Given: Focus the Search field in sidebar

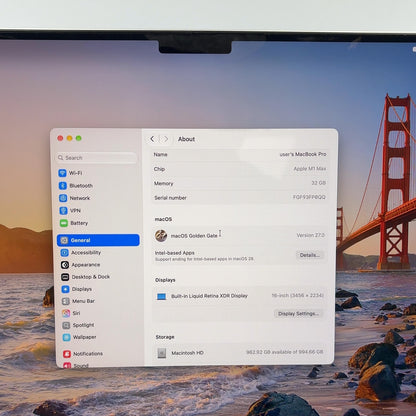Looking at the screenshot, I should point(96,158).
